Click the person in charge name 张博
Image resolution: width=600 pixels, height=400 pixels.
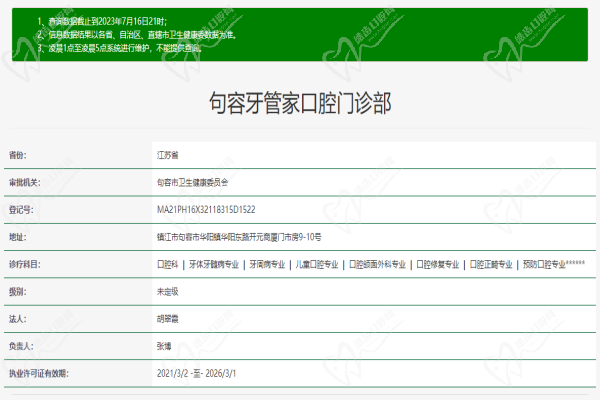164,346
